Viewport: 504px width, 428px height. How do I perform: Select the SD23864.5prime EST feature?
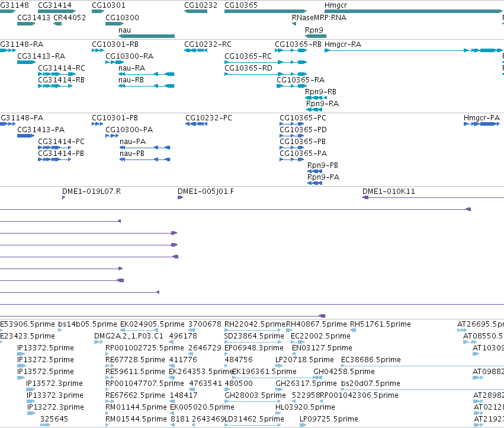(253, 342)
